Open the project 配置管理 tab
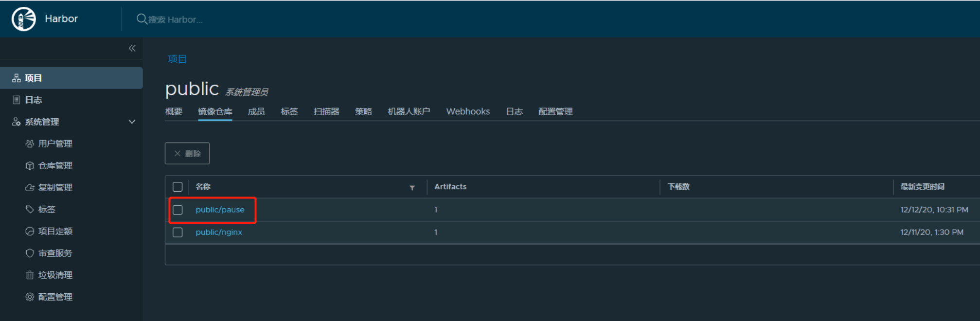The height and width of the screenshot is (321, 980). click(x=555, y=111)
